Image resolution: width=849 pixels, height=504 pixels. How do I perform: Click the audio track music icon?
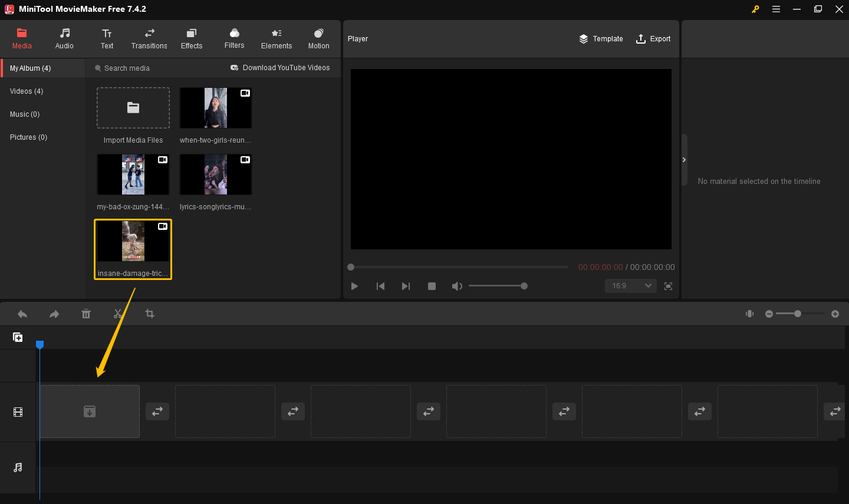click(18, 467)
